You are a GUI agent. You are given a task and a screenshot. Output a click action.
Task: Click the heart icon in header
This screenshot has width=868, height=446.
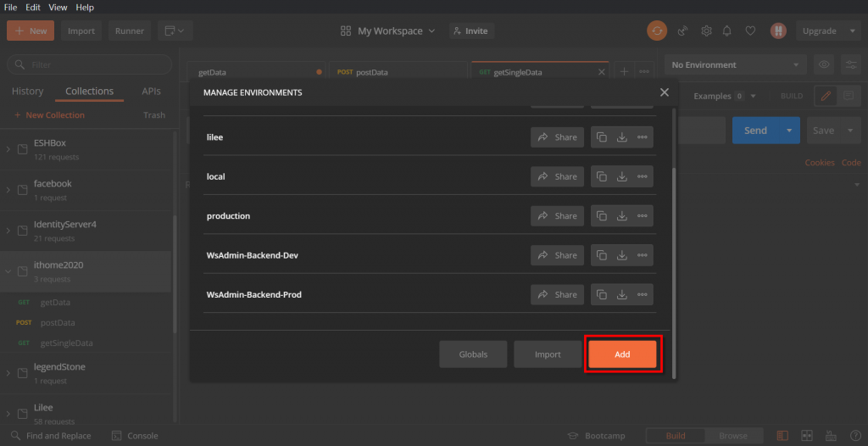(750, 31)
